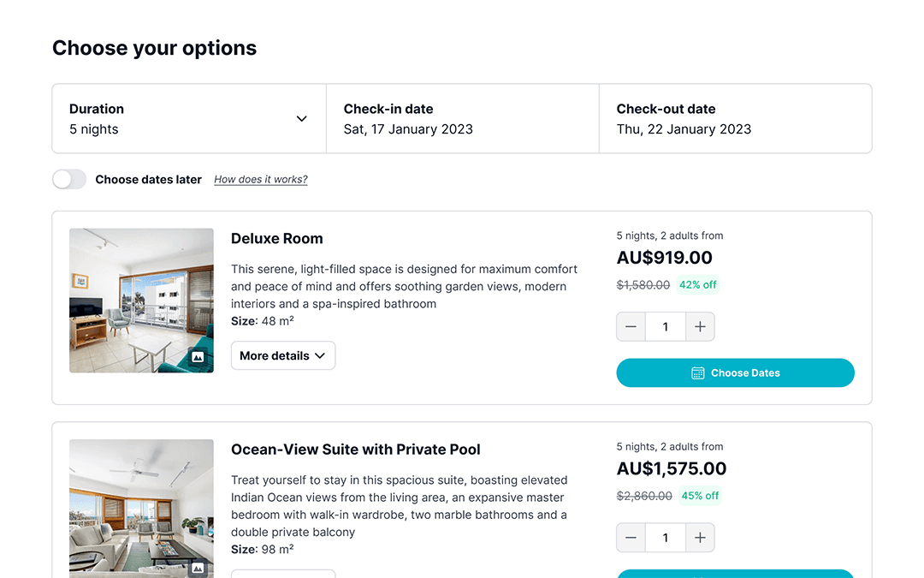Open the Deluxe Room photo thumbnail
924x578 pixels.
click(x=141, y=301)
